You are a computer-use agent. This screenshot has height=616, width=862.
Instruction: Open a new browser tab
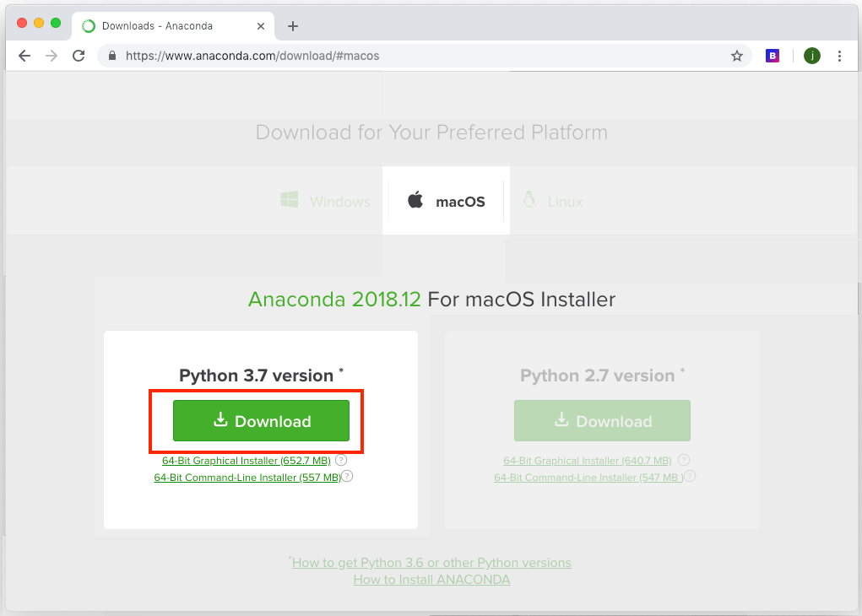tap(292, 25)
